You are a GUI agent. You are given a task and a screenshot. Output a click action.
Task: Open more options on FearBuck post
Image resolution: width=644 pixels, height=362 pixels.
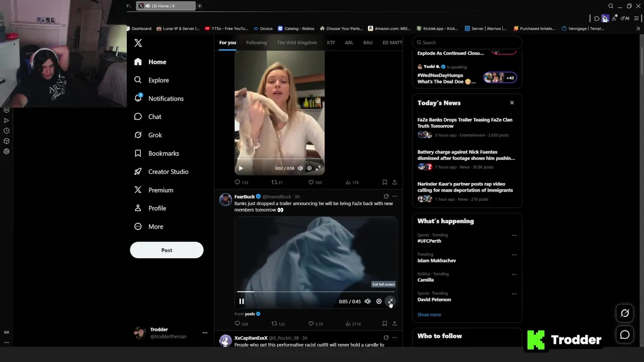(x=394, y=197)
